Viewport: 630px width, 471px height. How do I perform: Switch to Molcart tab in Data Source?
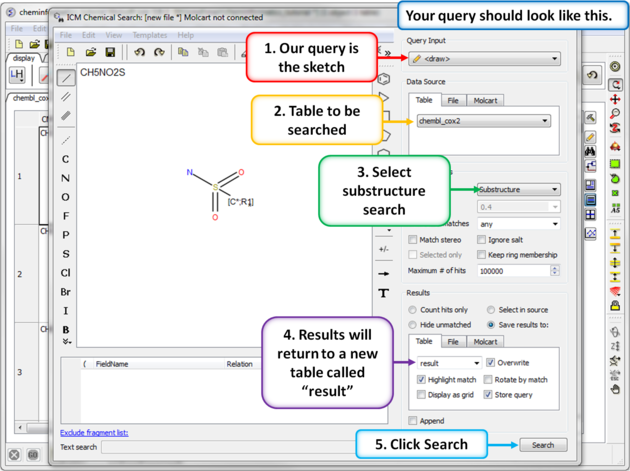(x=485, y=101)
